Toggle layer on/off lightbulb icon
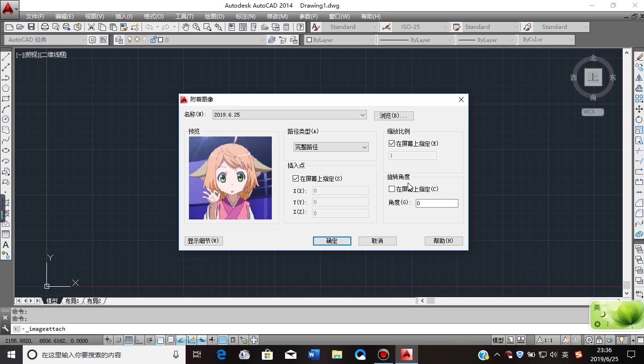 (x=130, y=40)
